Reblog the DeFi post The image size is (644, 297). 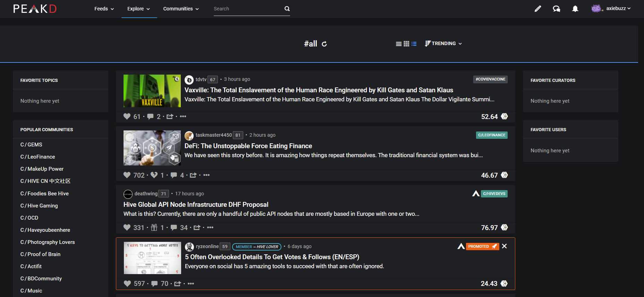[193, 175]
